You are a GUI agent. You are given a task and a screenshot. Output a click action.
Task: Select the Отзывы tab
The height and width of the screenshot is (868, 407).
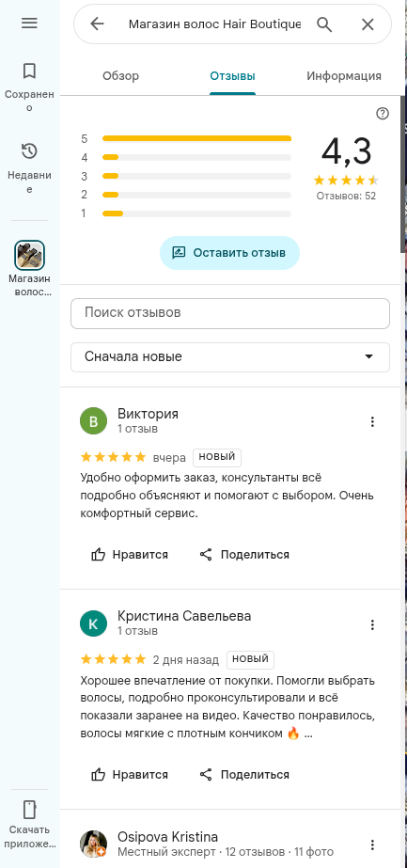point(232,76)
